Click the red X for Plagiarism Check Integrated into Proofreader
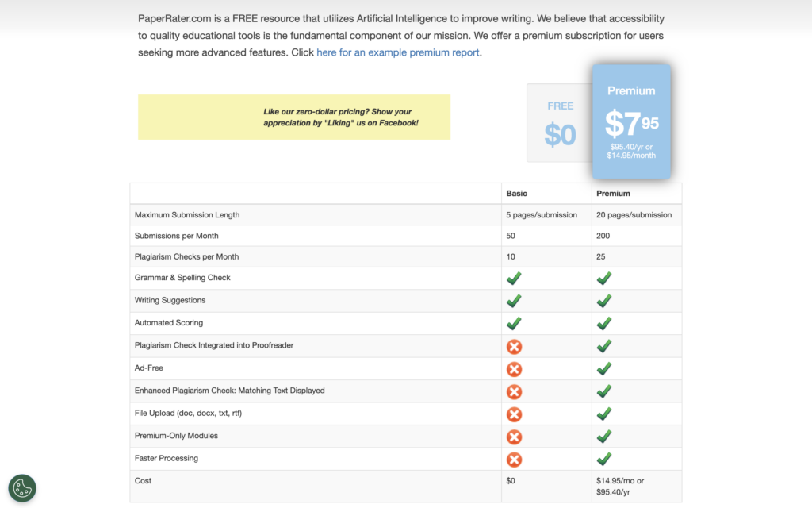Viewport: 812px width, 508px height. 514,346
